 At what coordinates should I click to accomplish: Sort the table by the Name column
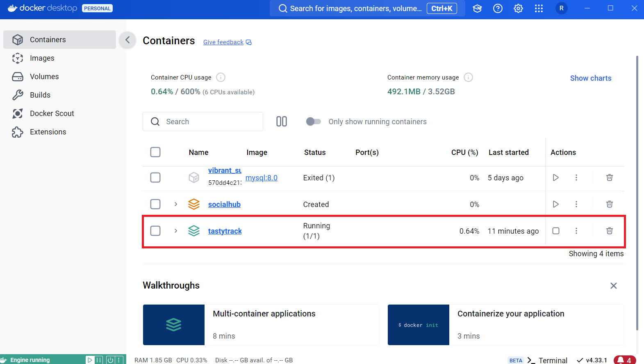[x=199, y=152]
